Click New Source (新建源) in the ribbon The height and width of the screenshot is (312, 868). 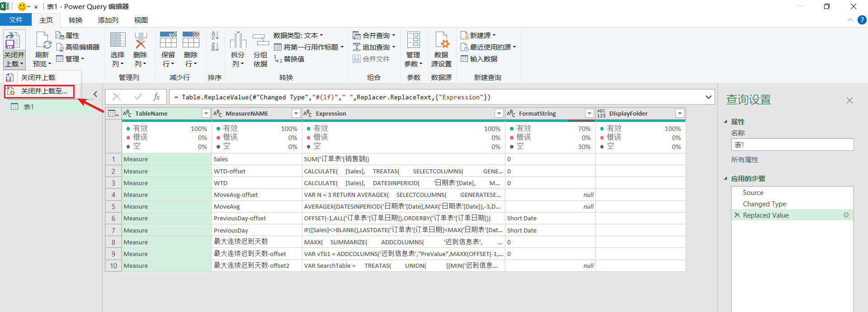478,35
